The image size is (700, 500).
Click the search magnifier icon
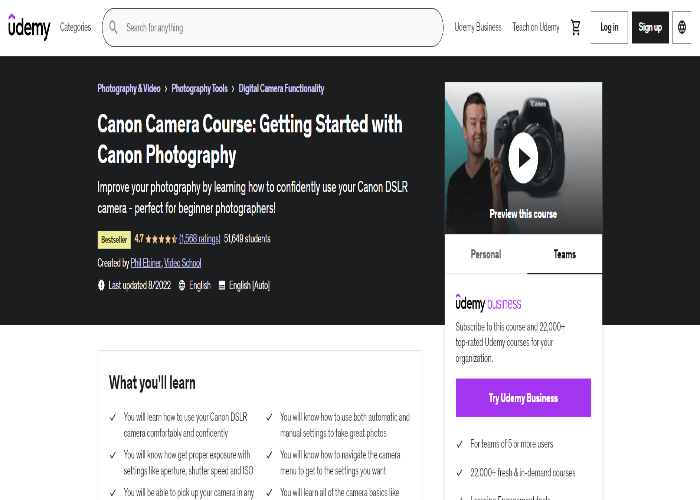click(x=113, y=27)
